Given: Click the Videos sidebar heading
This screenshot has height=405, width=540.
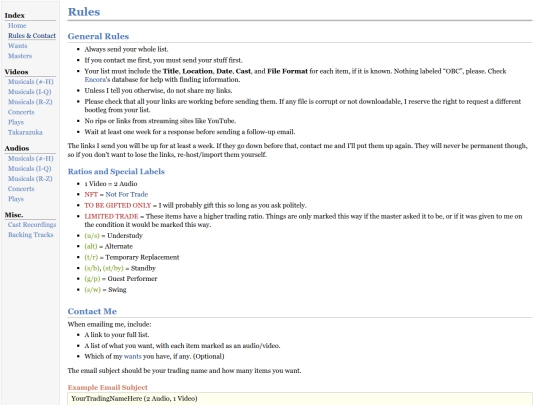Looking at the screenshot, I should [x=16, y=72].
